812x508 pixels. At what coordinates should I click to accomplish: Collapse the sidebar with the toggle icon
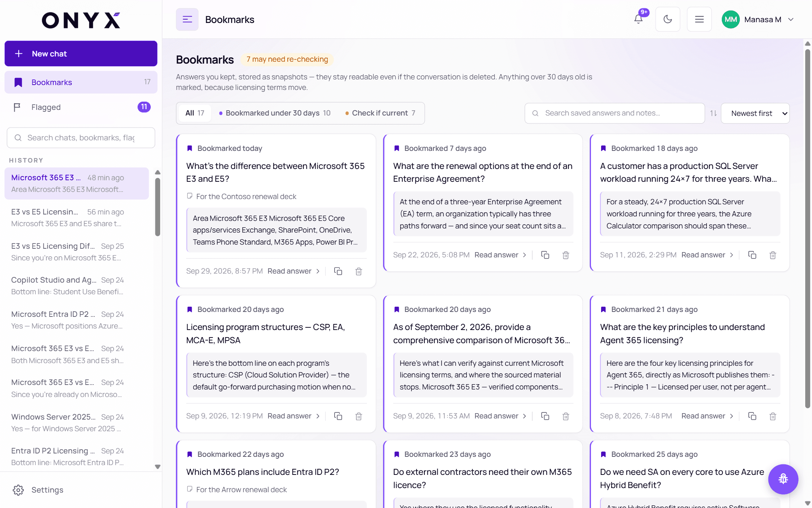[x=187, y=20]
